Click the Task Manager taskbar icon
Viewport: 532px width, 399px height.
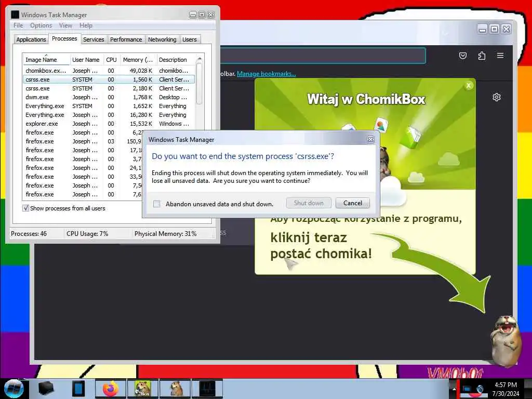207,389
